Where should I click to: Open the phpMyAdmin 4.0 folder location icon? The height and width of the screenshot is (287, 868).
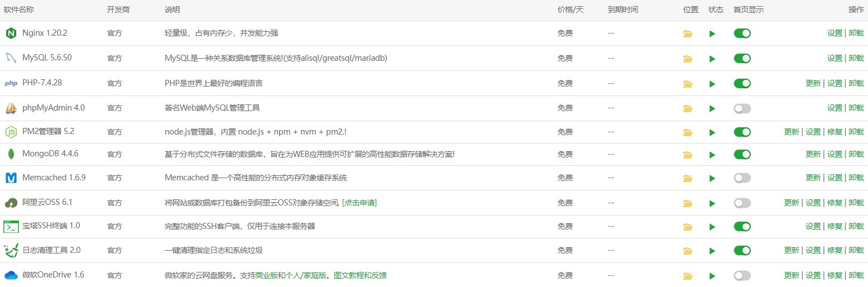pos(687,108)
